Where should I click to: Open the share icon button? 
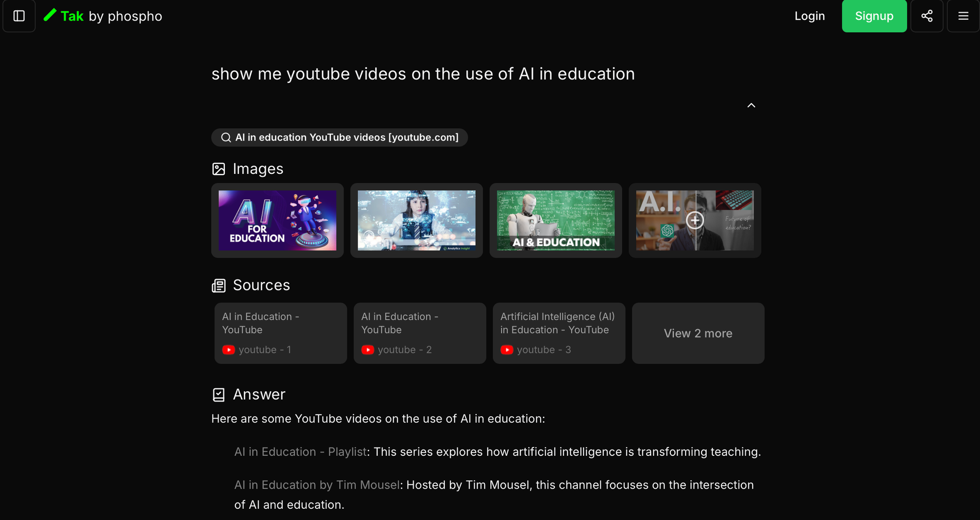[x=927, y=16]
